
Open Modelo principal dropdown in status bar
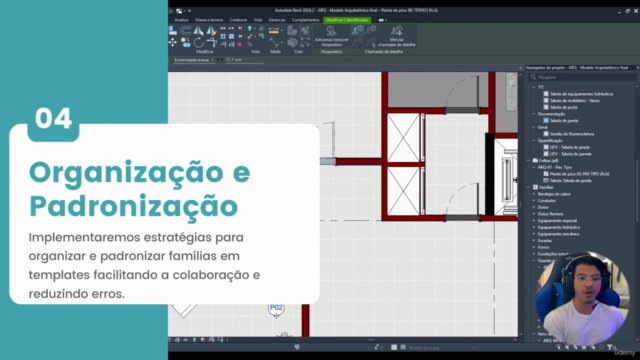(x=442, y=348)
